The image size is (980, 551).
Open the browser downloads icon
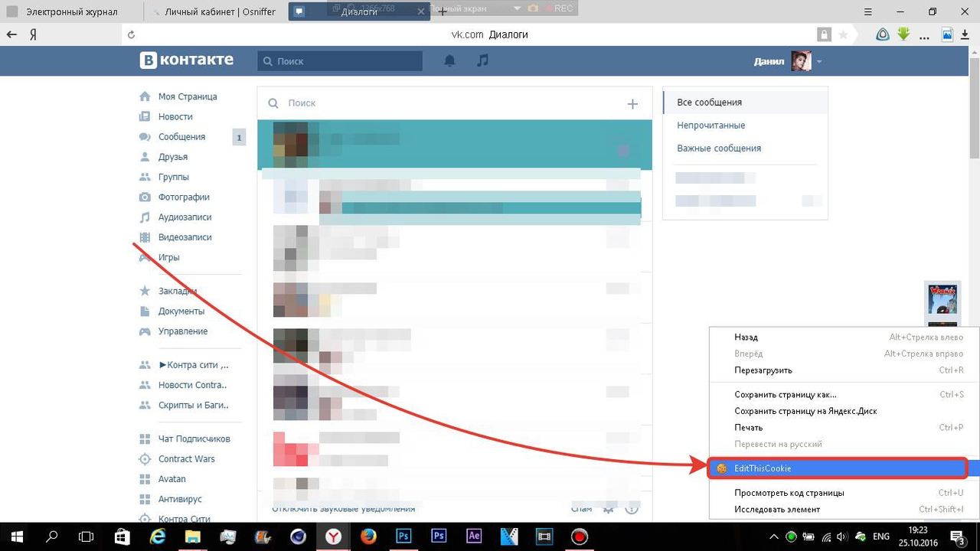click(965, 34)
